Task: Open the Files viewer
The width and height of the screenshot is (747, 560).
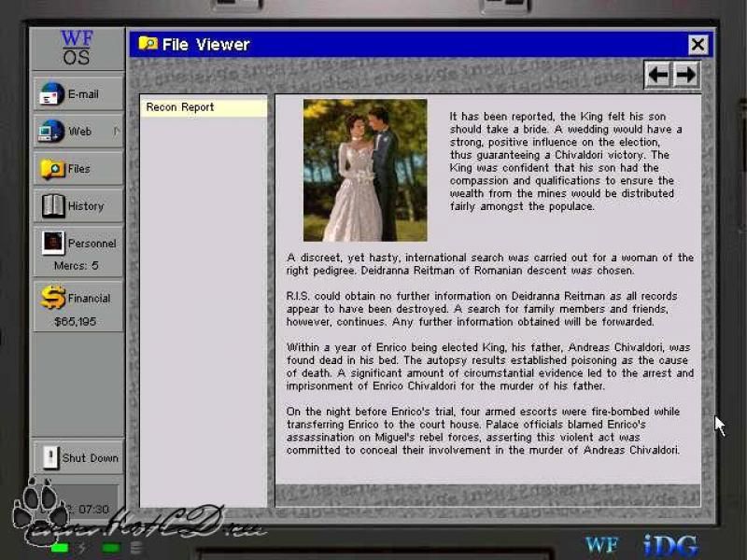Action: tap(78, 169)
